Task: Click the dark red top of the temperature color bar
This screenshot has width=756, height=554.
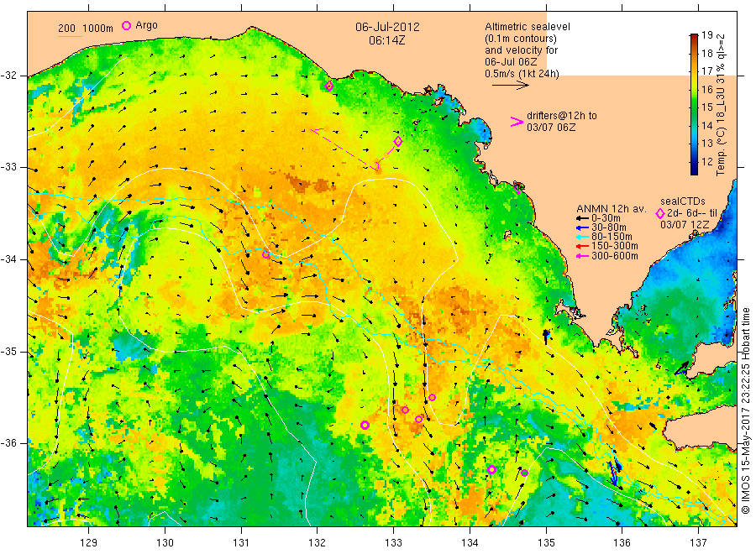Action: tap(694, 36)
